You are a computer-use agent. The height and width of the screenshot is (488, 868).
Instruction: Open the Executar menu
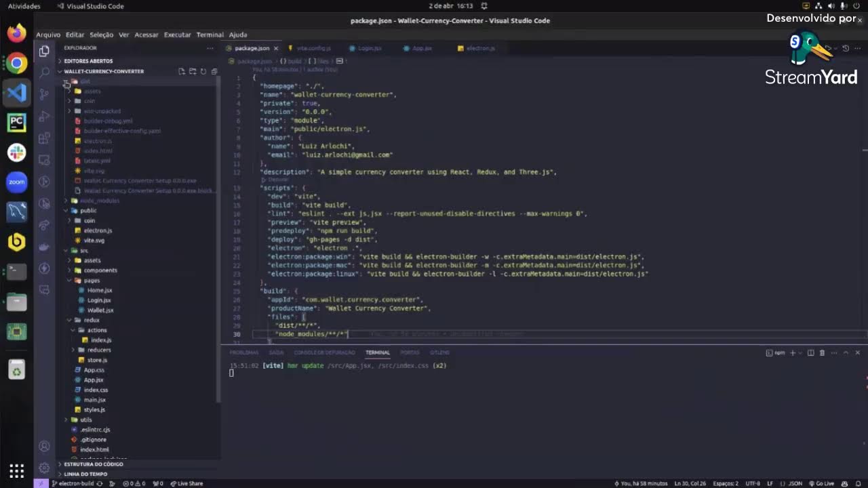coord(178,35)
